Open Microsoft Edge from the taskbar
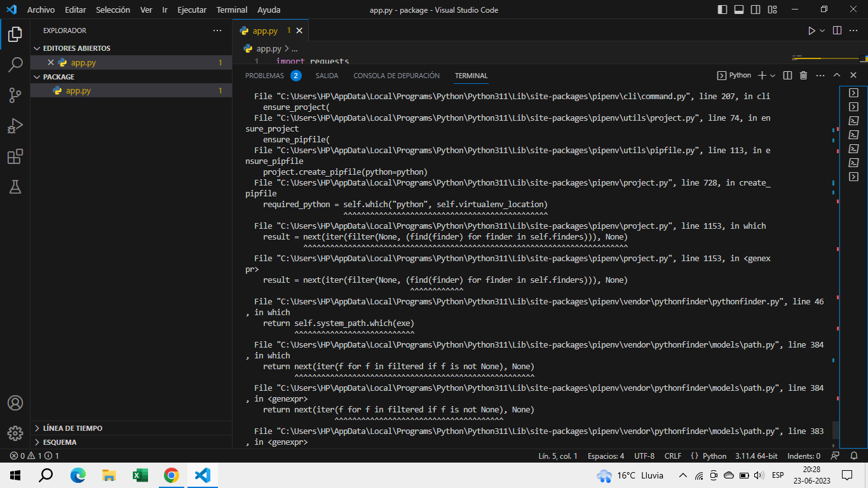Viewport: 868px width, 488px height. pyautogui.click(x=78, y=475)
